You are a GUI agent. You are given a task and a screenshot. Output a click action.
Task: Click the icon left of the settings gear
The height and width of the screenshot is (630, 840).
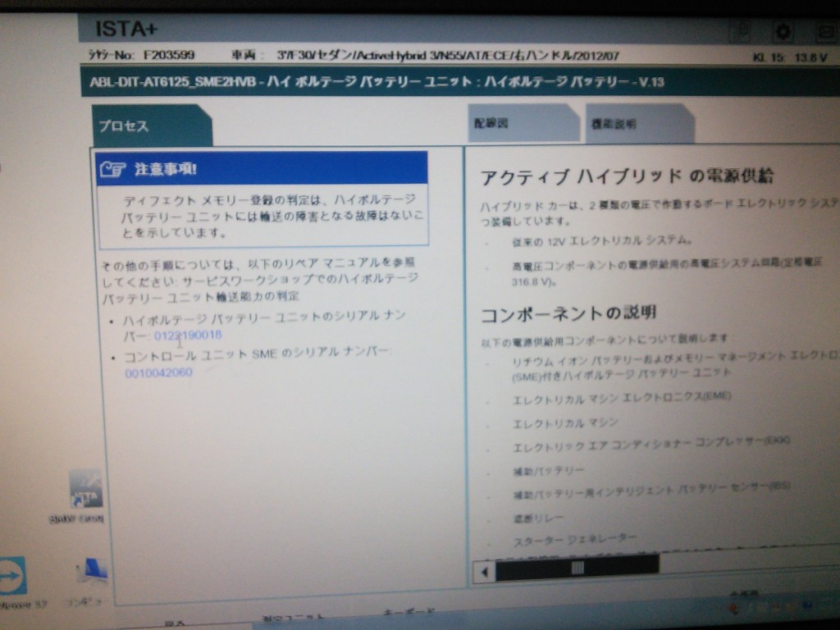pos(742,32)
